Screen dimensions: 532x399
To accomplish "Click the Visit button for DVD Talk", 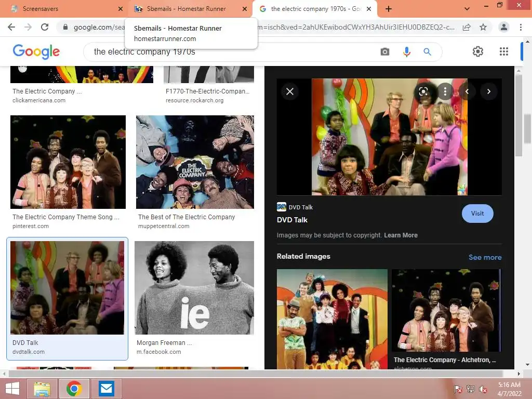I will [477, 214].
